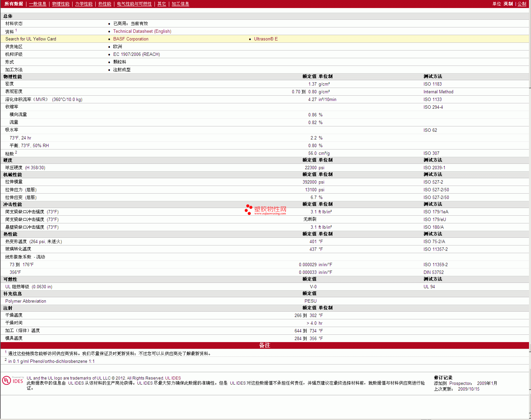
Task: Open the Technical Datasheet (English) link
Action: [142, 31]
